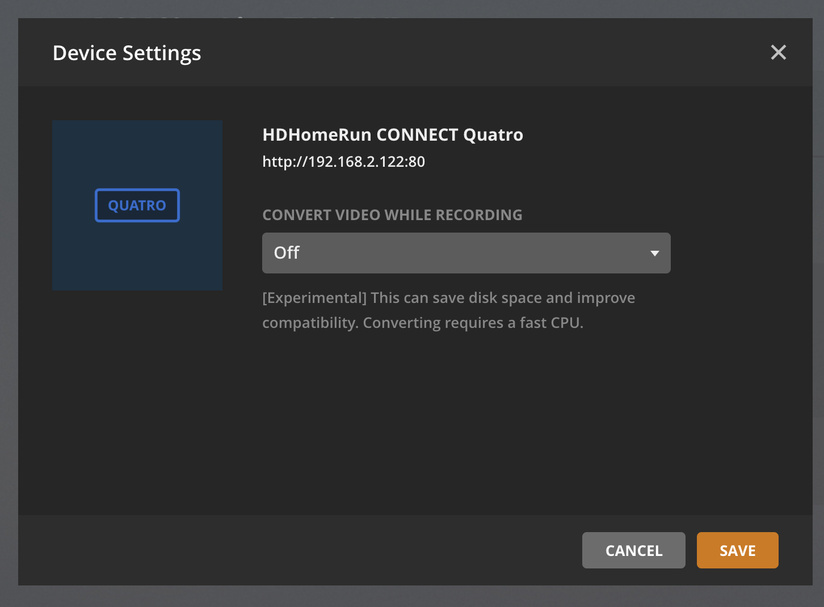Click the Save button
The height and width of the screenshot is (607, 824).
tap(737, 550)
